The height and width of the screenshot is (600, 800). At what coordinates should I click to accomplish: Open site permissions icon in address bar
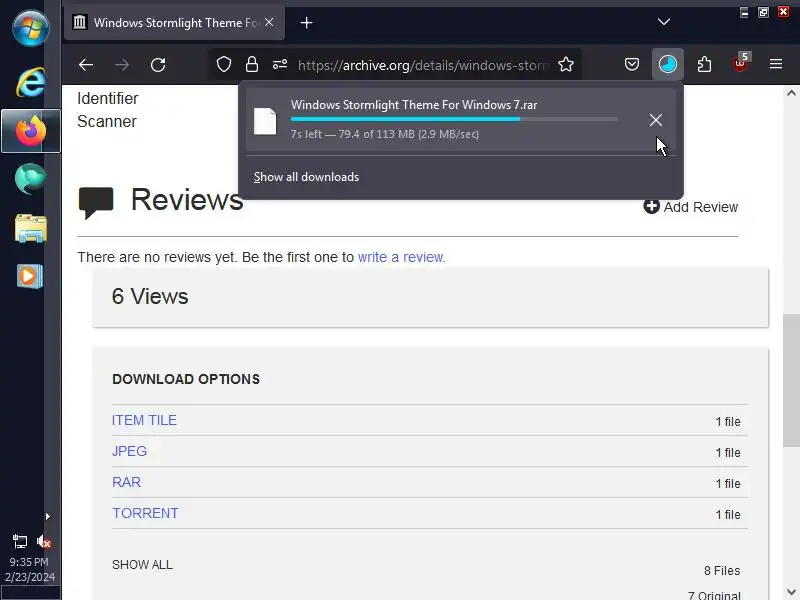pyautogui.click(x=280, y=65)
